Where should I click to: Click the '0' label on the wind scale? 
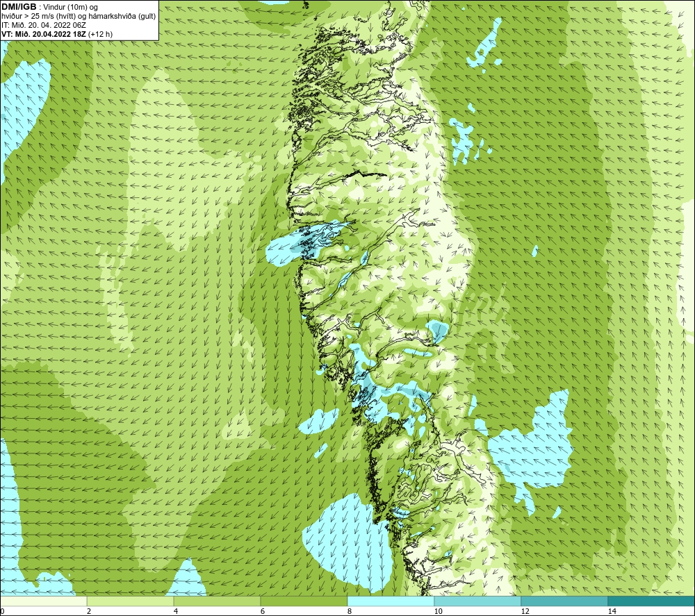click(2, 611)
